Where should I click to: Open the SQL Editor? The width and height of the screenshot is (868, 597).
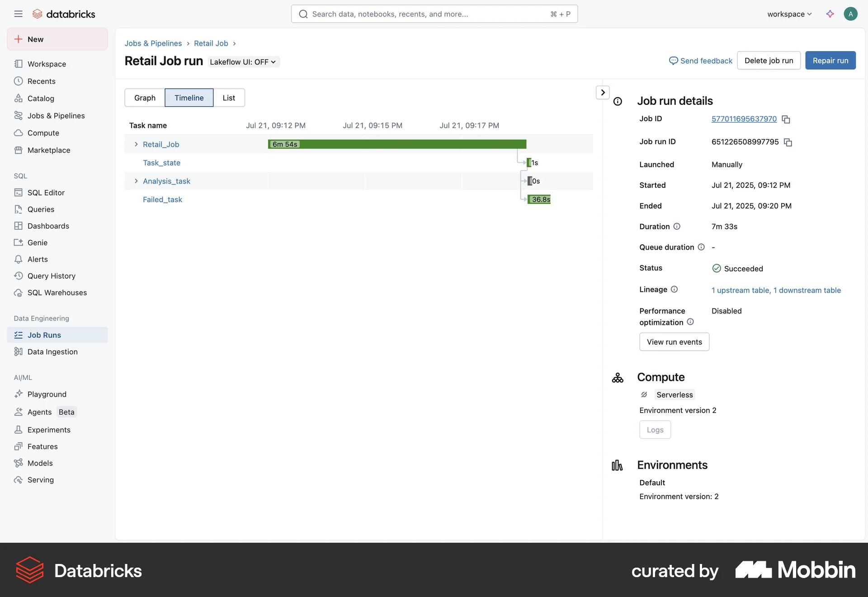point(46,192)
